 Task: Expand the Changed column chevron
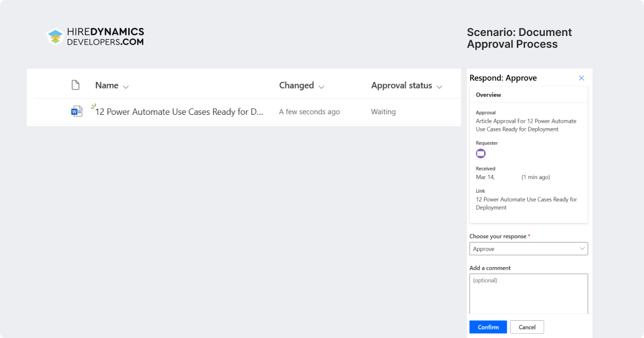(321, 86)
